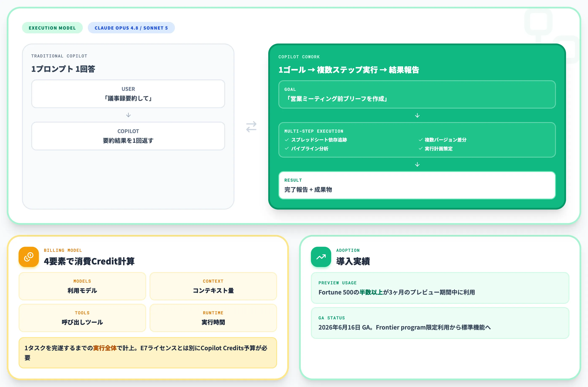Screen dimensions: 588x387
Task: Click the 複数バージョン差分 step text
Action: [445, 140]
